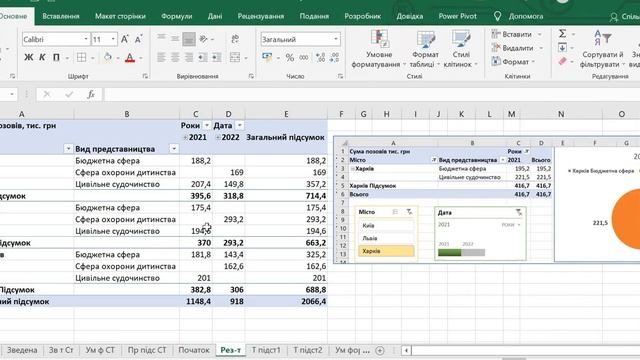Open the Загальний number format dropdown
Viewport: 640px width, 360px height.
click(x=336, y=39)
